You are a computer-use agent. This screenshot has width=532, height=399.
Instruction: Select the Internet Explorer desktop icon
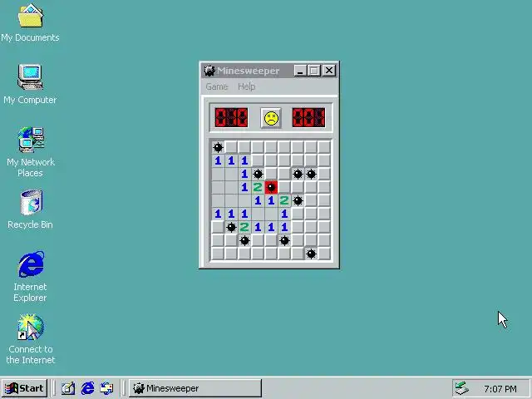(x=30, y=277)
